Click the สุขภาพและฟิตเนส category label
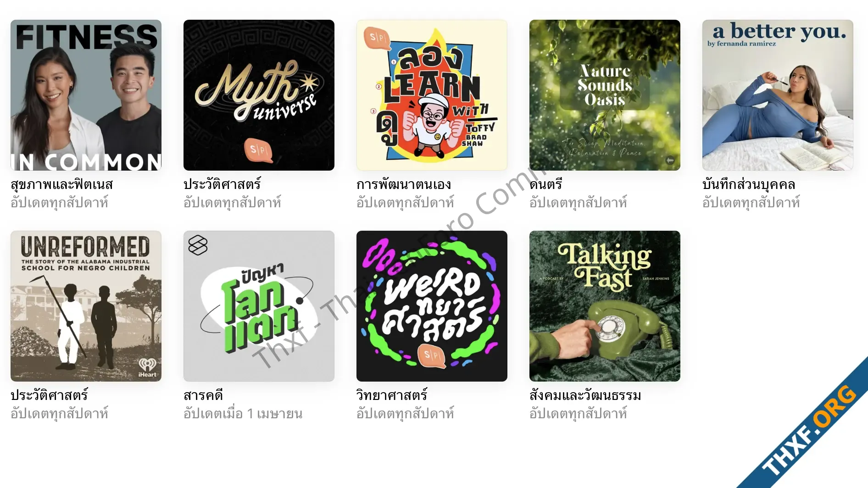Screen dimensions: 868x488 click(61, 184)
